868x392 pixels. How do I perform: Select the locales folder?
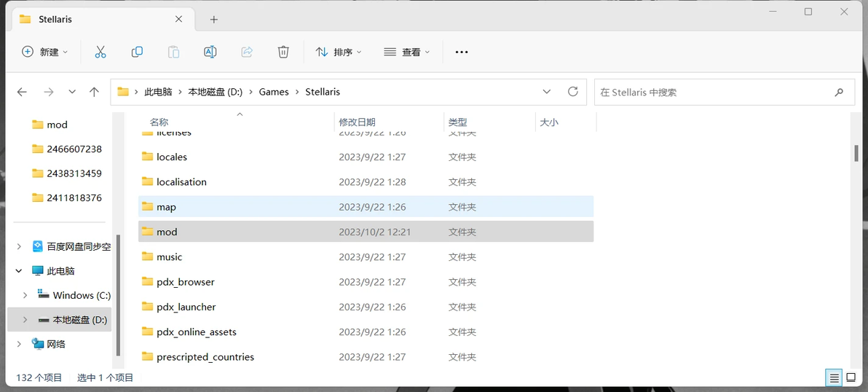[366, 157]
